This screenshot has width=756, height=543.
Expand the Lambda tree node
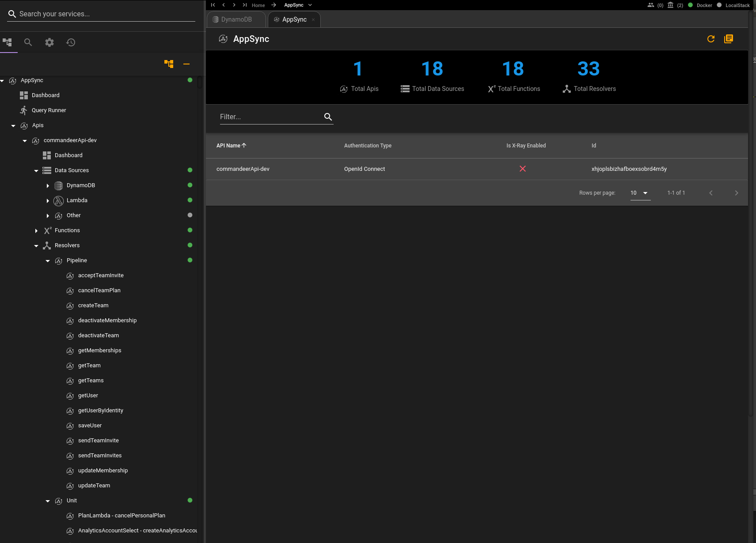point(48,201)
